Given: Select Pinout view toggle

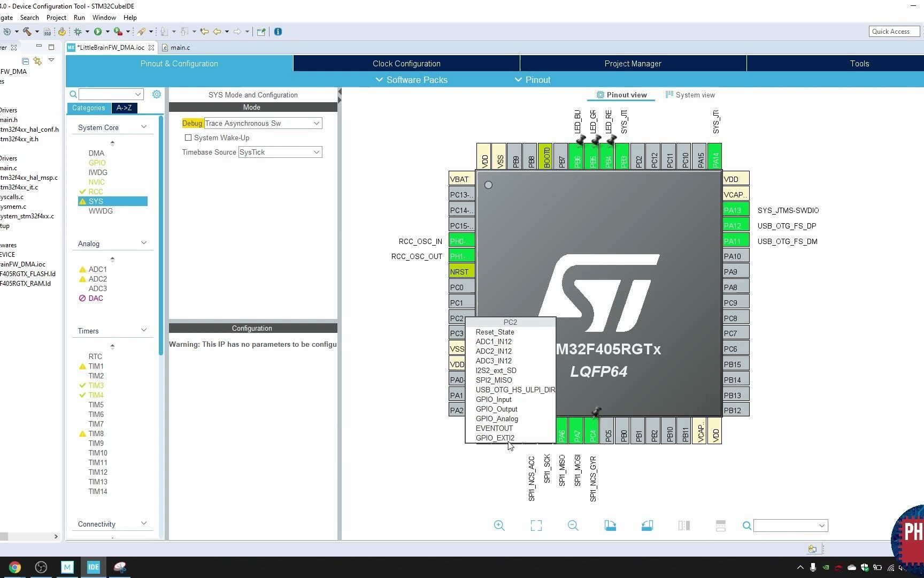Looking at the screenshot, I should click(x=621, y=95).
